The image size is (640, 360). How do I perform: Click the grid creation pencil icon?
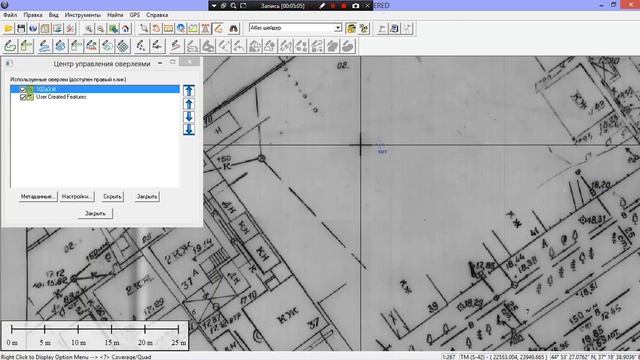click(123, 46)
